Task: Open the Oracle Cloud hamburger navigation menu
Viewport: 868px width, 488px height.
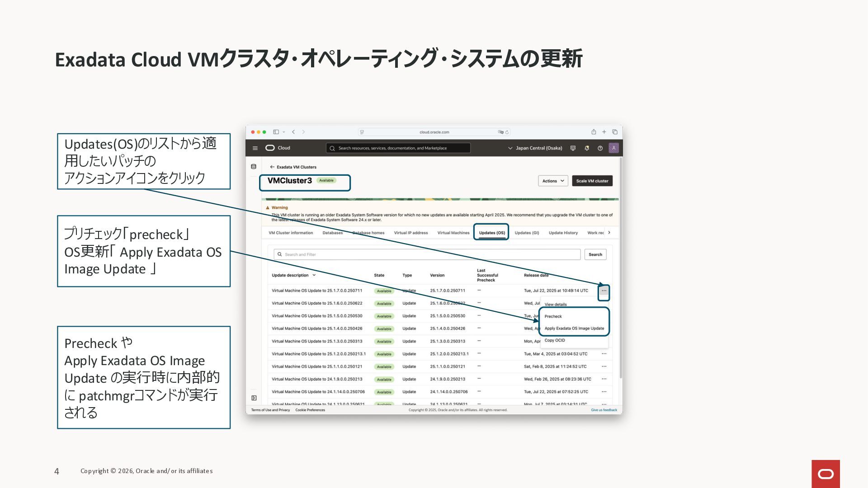Action: click(x=255, y=148)
